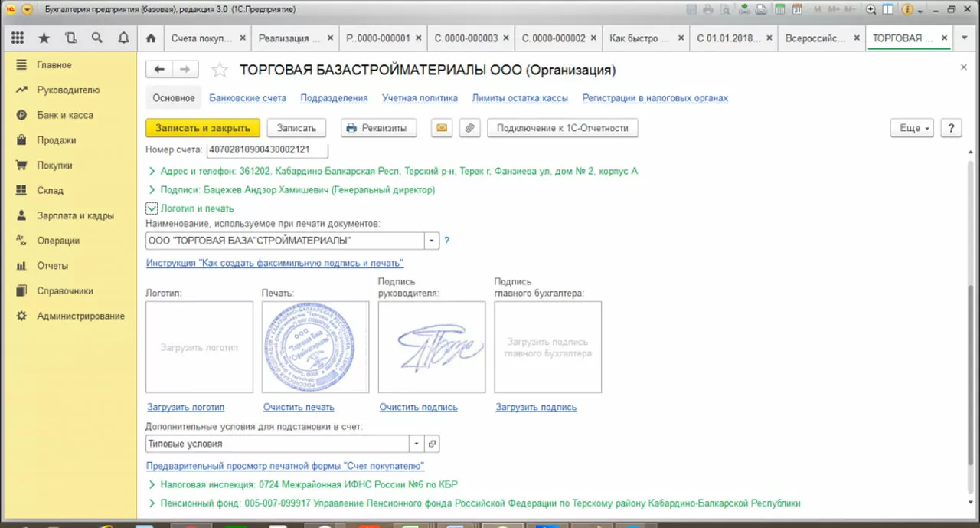Open the Банк и касса section

pyautogui.click(x=69, y=115)
